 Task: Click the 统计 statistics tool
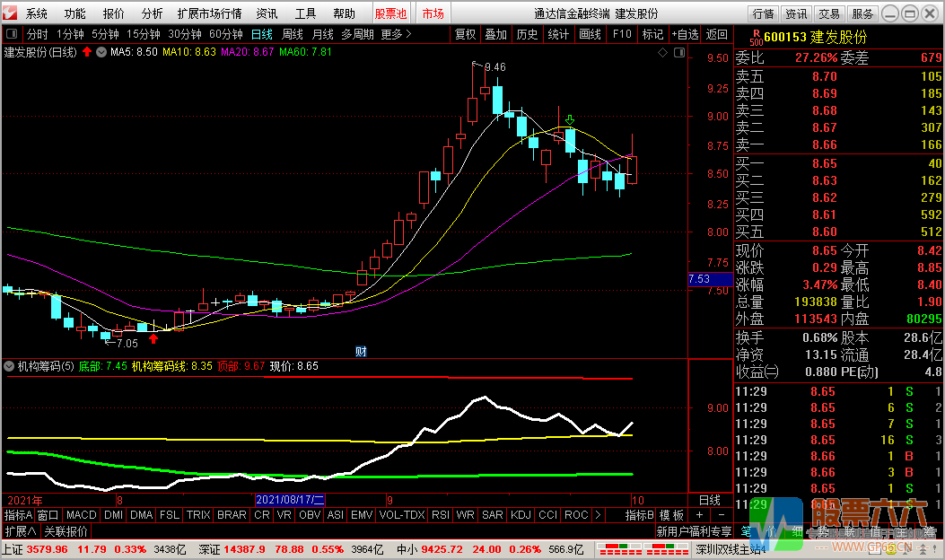pyautogui.click(x=559, y=34)
